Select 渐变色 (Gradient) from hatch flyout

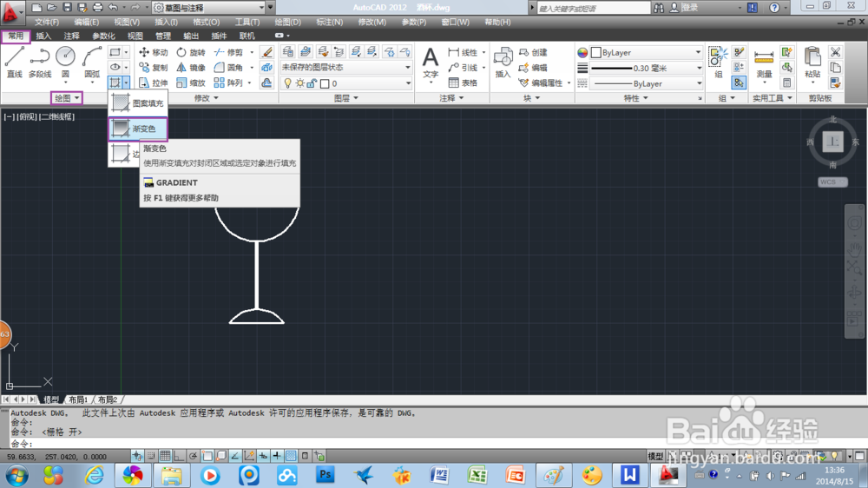[x=138, y=129]
